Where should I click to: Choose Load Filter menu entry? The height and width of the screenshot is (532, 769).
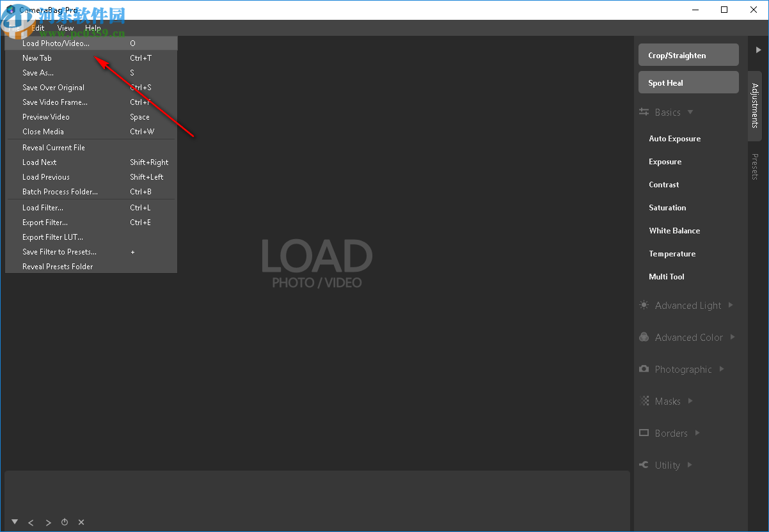point(91,208)
